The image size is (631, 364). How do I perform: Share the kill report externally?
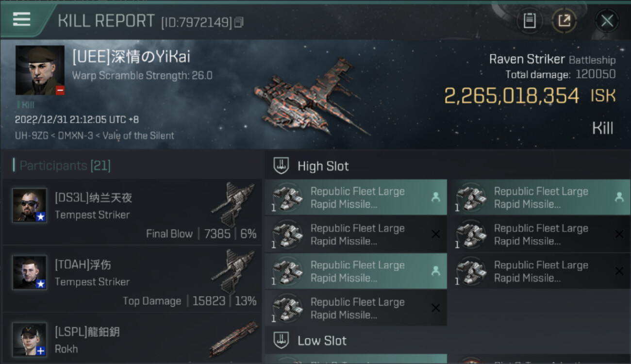(x=564, y=20)
